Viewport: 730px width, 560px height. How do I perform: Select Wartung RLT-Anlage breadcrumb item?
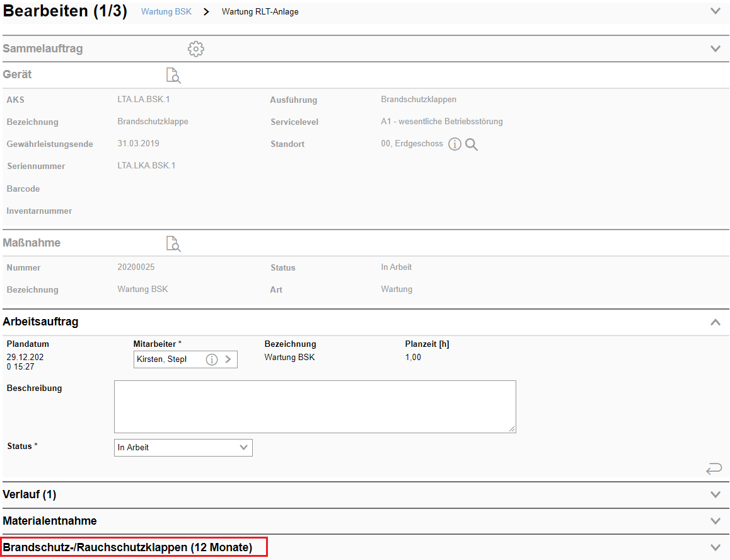pyautogui.click(x=260, y=12)
